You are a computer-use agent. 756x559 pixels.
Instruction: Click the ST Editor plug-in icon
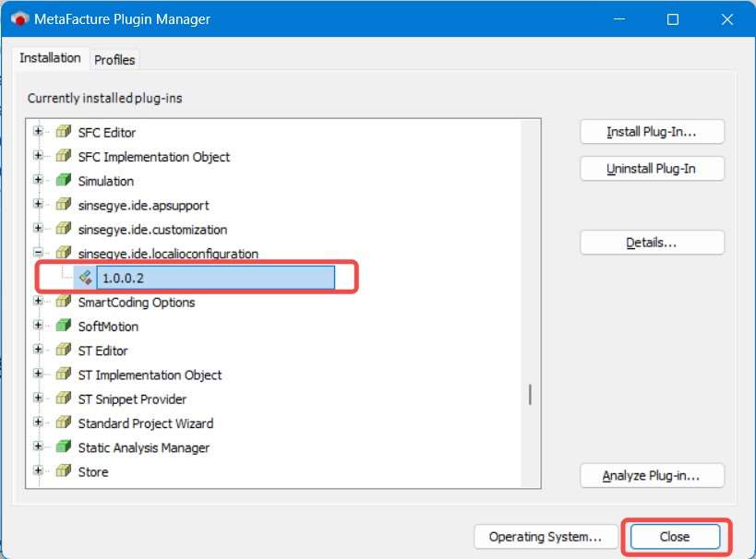[63, 351]
